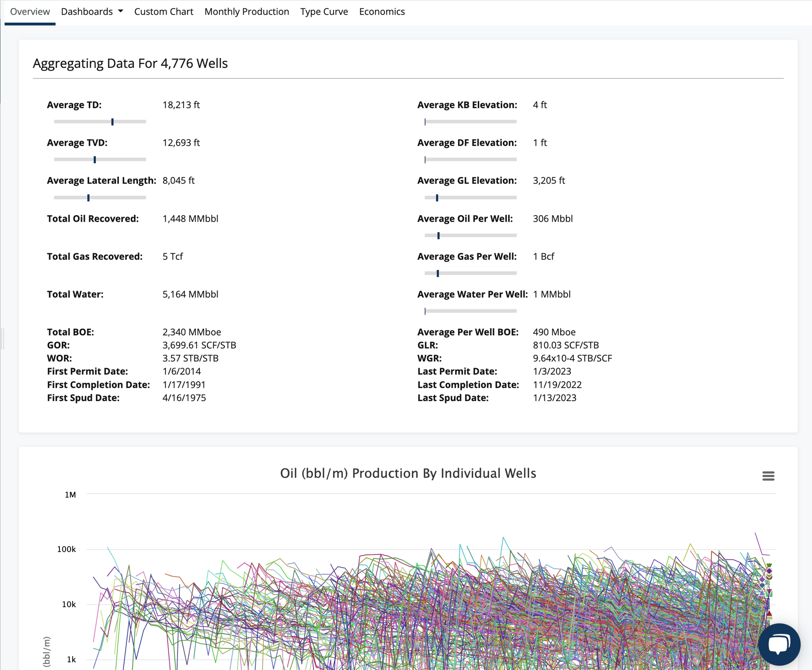This screenshot has width=812, height=670.
Task: Open the Type Curve view
Action: (324, 11)
